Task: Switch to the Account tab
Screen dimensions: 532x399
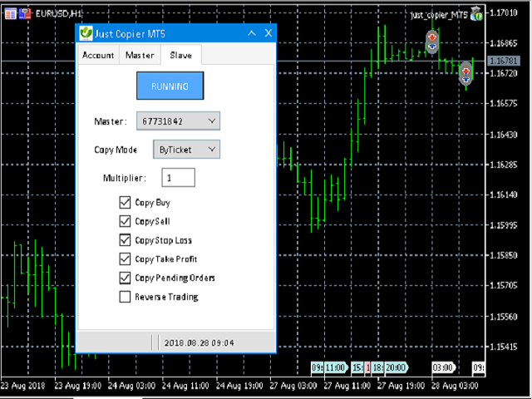Action: [x=98, y=55]
